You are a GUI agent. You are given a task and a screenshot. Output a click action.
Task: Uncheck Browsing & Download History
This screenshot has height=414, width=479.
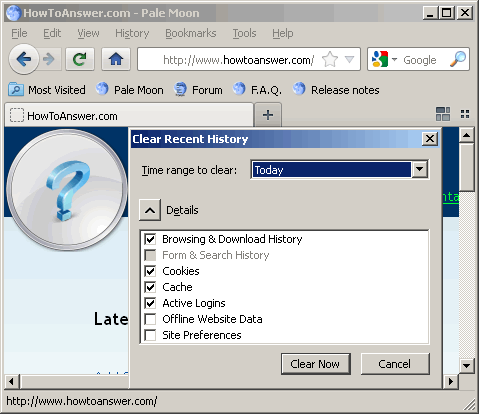click(150, 239)
